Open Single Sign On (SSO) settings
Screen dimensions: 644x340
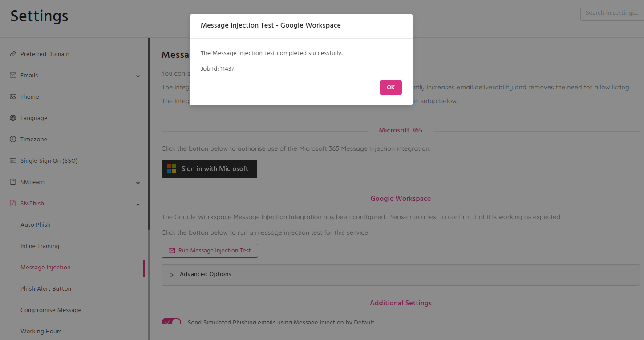(x=49, y=160)
